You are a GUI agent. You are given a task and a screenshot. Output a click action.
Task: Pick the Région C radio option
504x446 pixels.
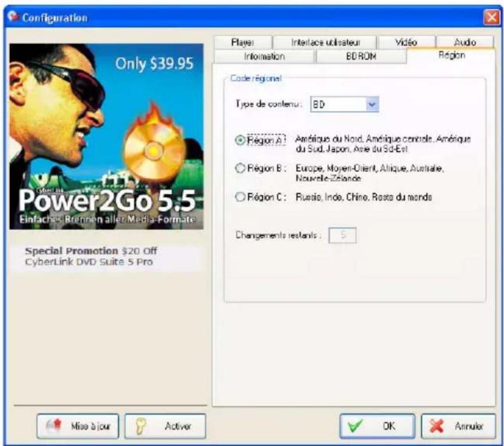pyautogui.click(x=240, y=197)
